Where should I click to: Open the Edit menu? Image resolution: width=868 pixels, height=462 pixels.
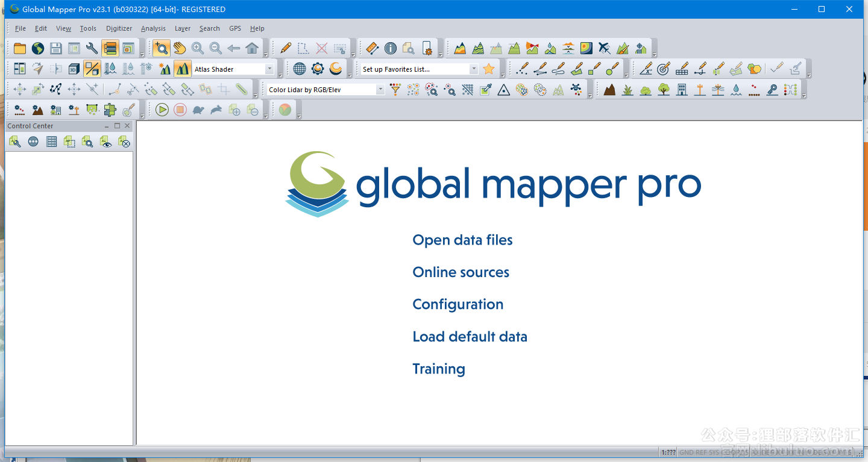coord(41,28)
